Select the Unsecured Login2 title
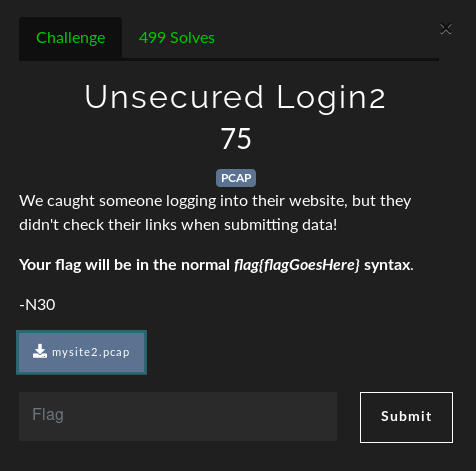 tap(235, 97)
